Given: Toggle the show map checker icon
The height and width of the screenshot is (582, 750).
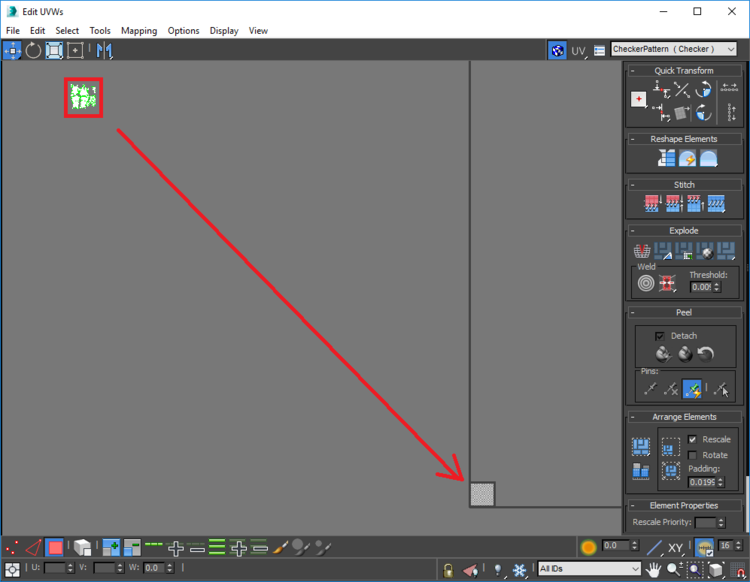Looking at the screenshot, I should (558, 50).
